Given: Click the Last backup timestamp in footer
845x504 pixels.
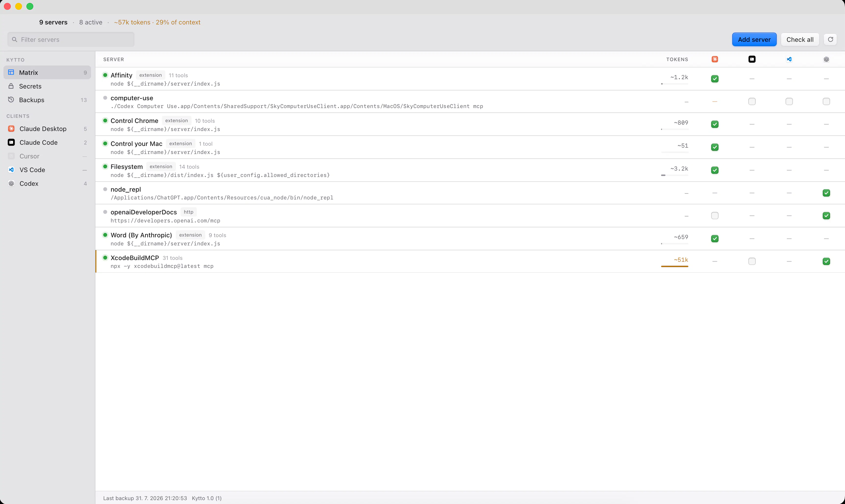Looking at the screenshot, I should (145, 498).
